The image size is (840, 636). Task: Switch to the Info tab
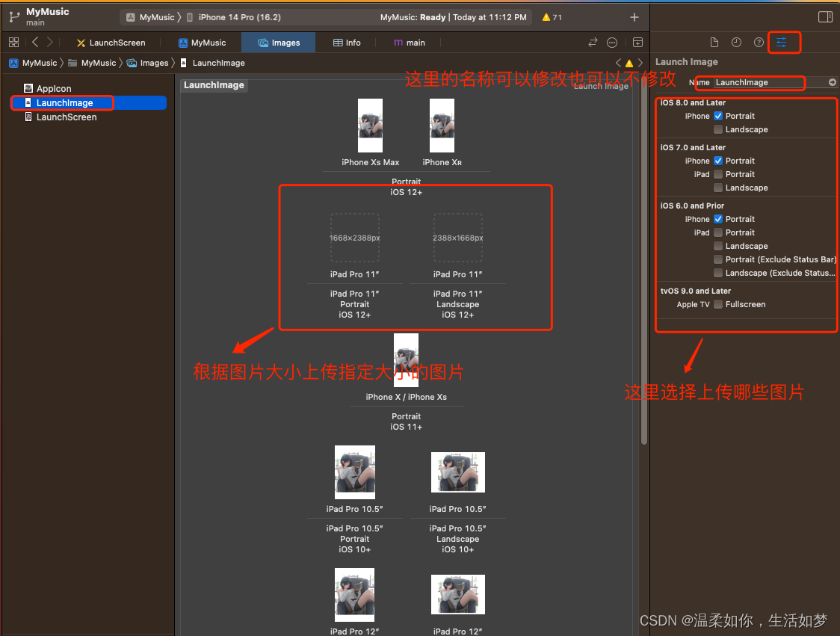346,43
